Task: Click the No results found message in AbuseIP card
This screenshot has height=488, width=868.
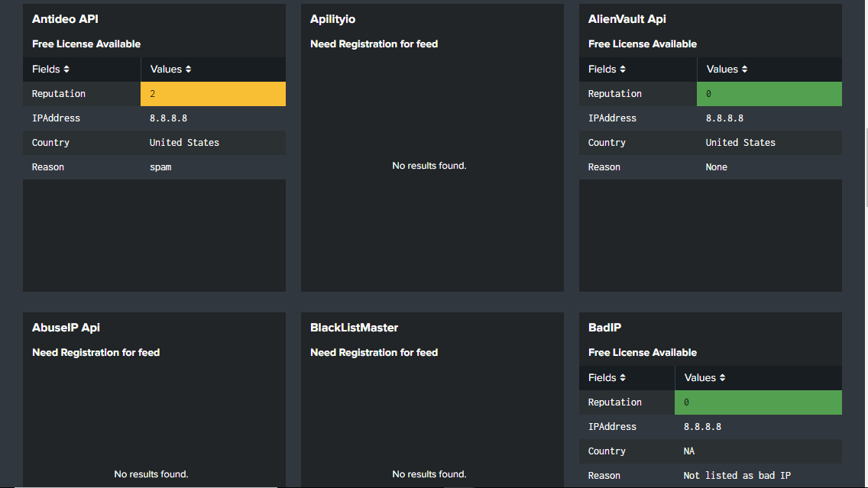Action: click(x=151, y=473)
